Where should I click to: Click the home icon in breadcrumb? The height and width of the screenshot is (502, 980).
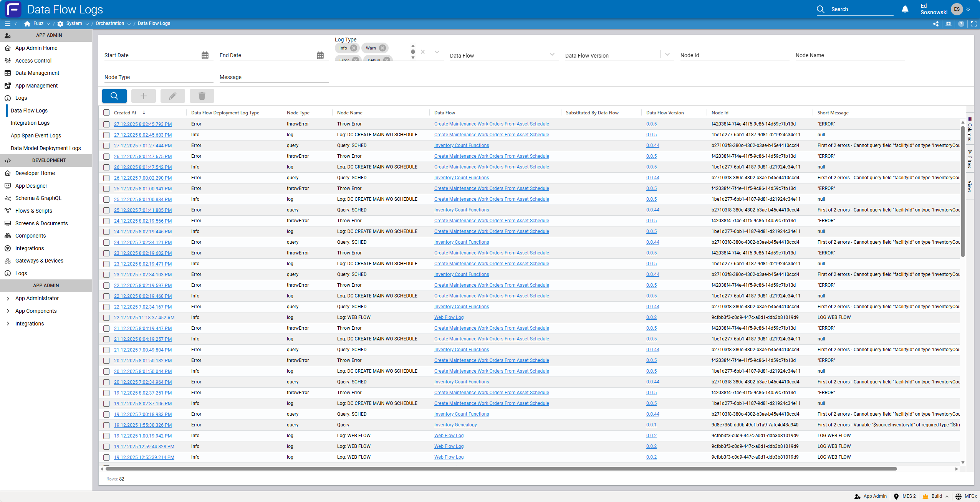(27, 24)
